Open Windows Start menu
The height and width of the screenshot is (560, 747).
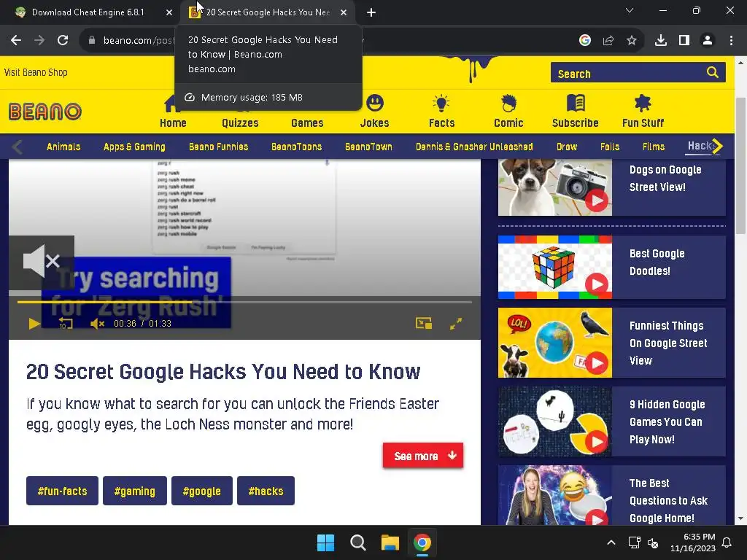pyautogui.click(x=326, y=542)
